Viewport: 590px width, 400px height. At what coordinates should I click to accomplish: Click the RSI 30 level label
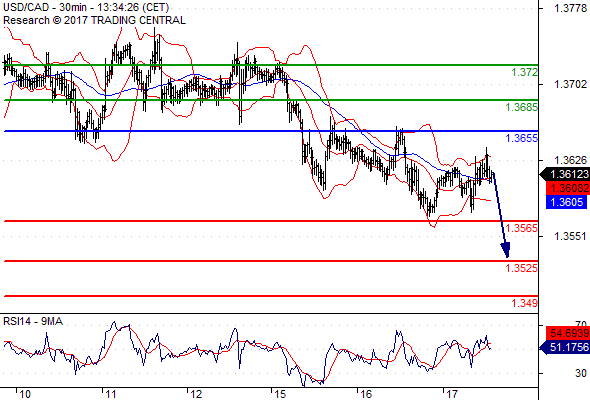click(x=581, y=373)
